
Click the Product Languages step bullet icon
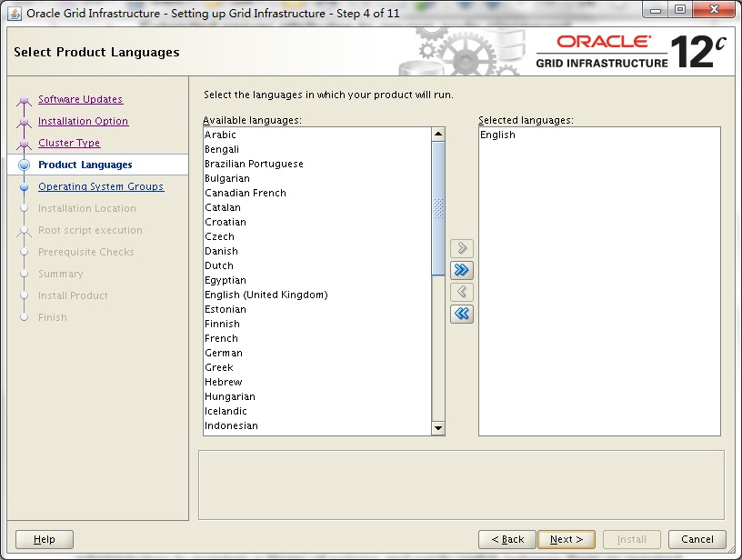tap(25, 165)
